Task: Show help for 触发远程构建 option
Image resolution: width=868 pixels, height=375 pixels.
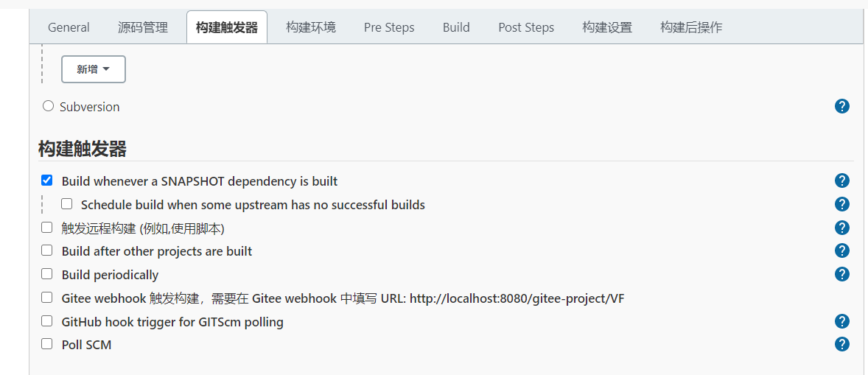Action: [x=842, y=228]
